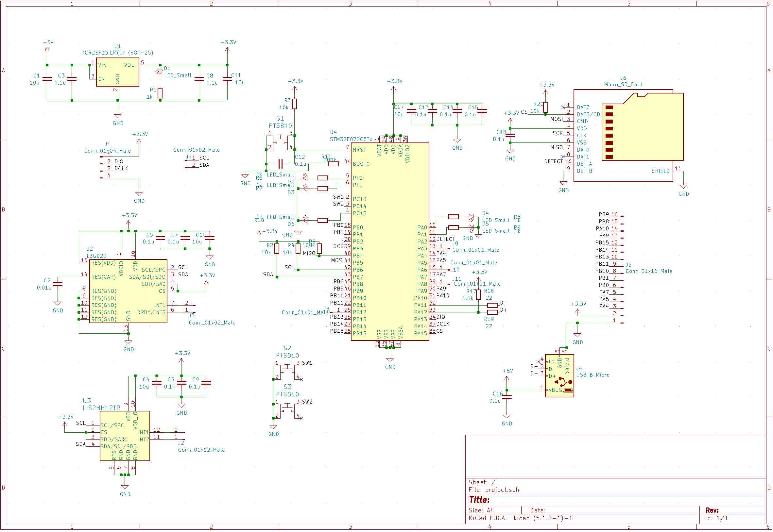Click the File: project.sch text
Viewport: 773px width, 532px height.
(494, 490)
